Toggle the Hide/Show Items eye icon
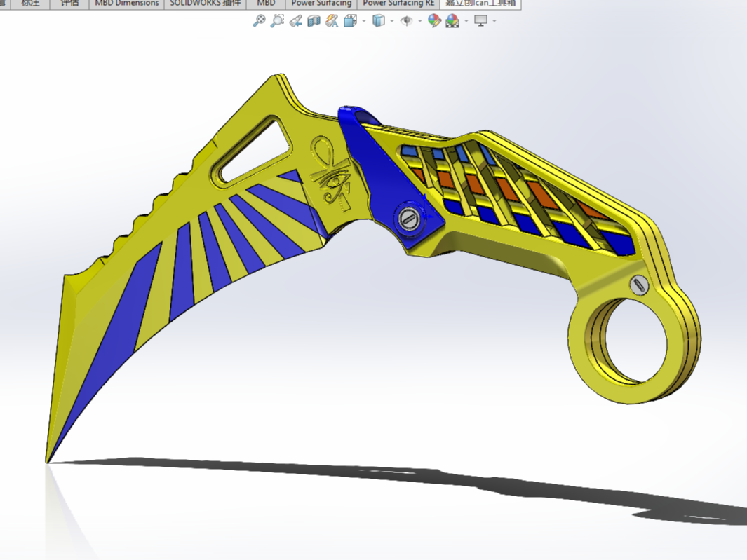Image resolution: width=747 pixels, height=560 pixels. 406,21
